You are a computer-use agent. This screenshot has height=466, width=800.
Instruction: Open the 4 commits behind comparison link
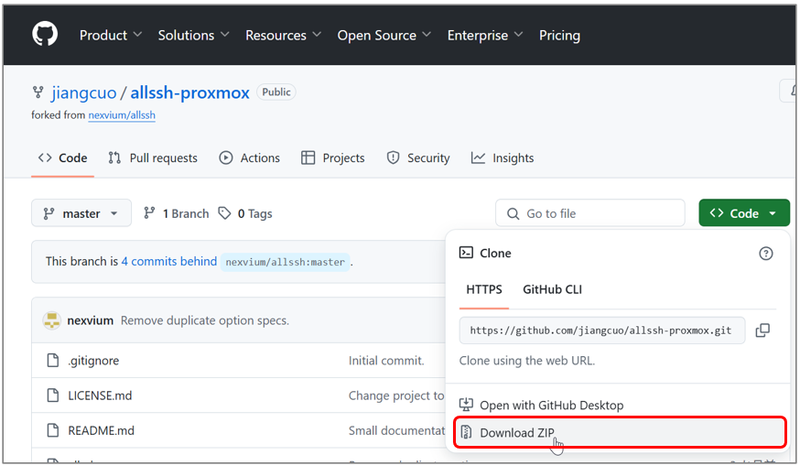coord(169,262)
